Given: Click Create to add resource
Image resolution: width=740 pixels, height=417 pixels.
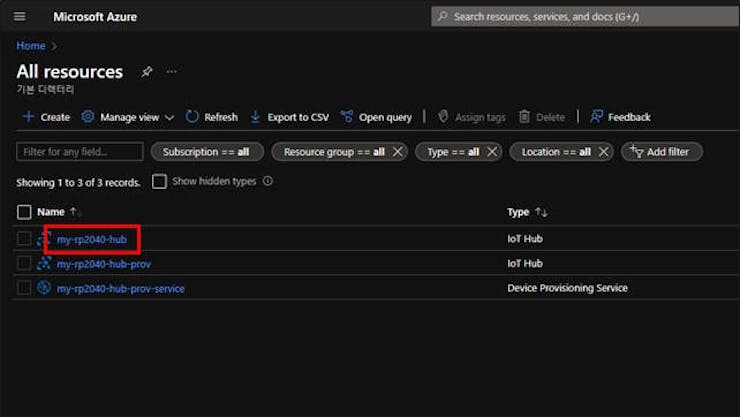Looking at the screenshot, I should coord(46,117).
